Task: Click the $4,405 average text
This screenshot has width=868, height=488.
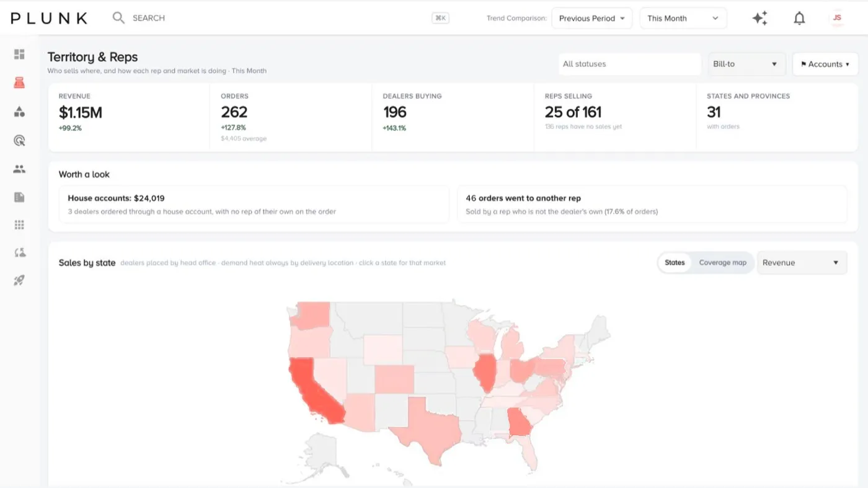Action: (x=244, y=138)
